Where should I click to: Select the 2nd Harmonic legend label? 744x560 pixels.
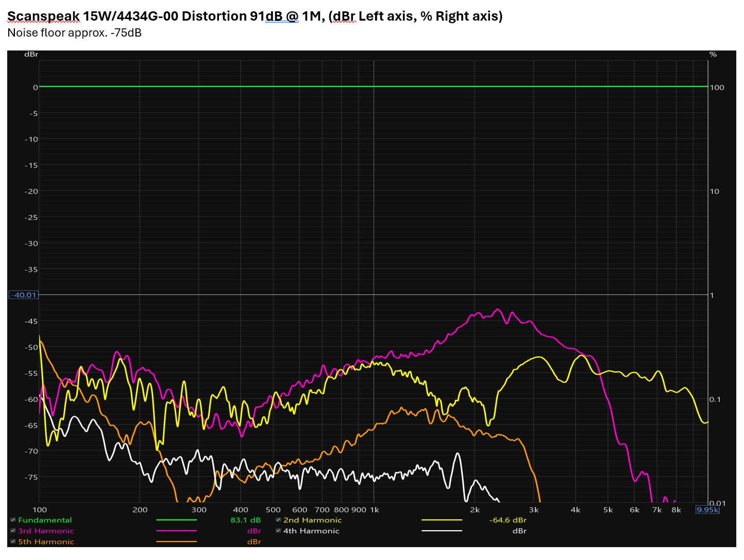pyautogui.click(x=312, y=520)
